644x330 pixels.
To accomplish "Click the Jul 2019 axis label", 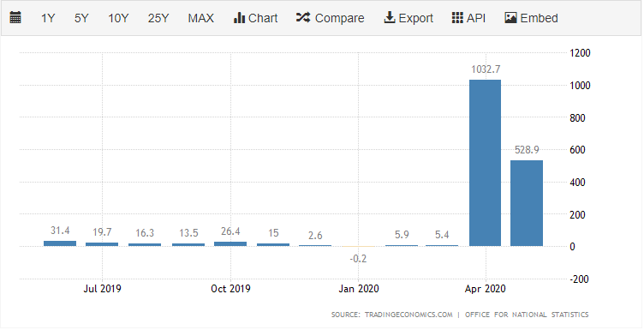I will pyautogui.click(x=102, y=289).
